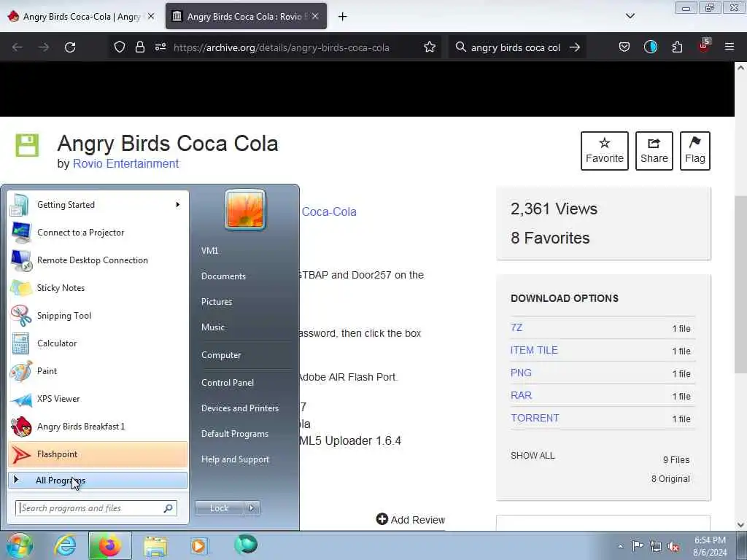This screenshot has height=560, width=747.
Task: Download the RAR file option
Action: (x=521, y=395)
